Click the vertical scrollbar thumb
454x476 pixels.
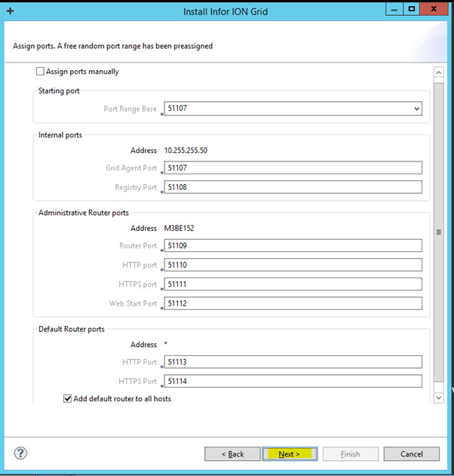coord(439,232)
